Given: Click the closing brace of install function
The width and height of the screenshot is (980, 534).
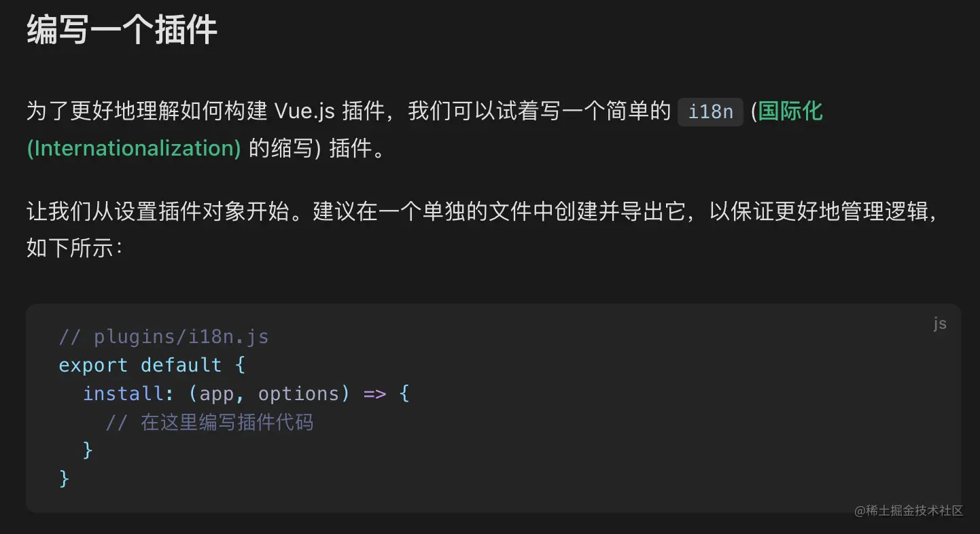Looking at the screenshot, I should click(x=88, y=450).
